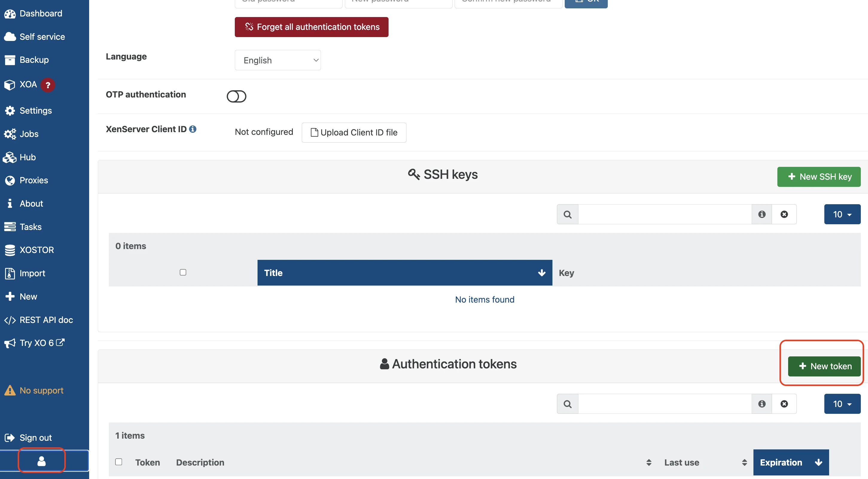
Task: Click the XOA red question badge
Action: [x=48, y=85]
